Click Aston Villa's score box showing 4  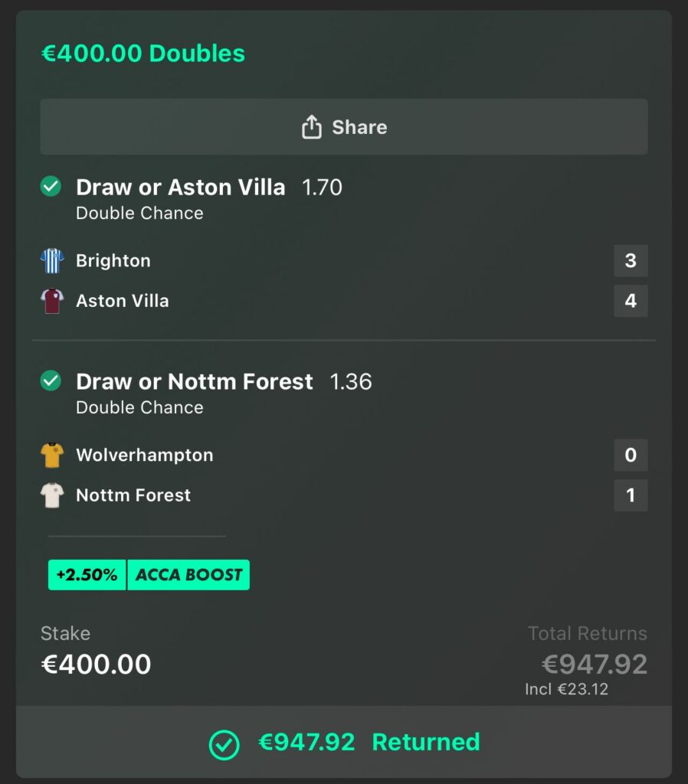click(631, 301)
